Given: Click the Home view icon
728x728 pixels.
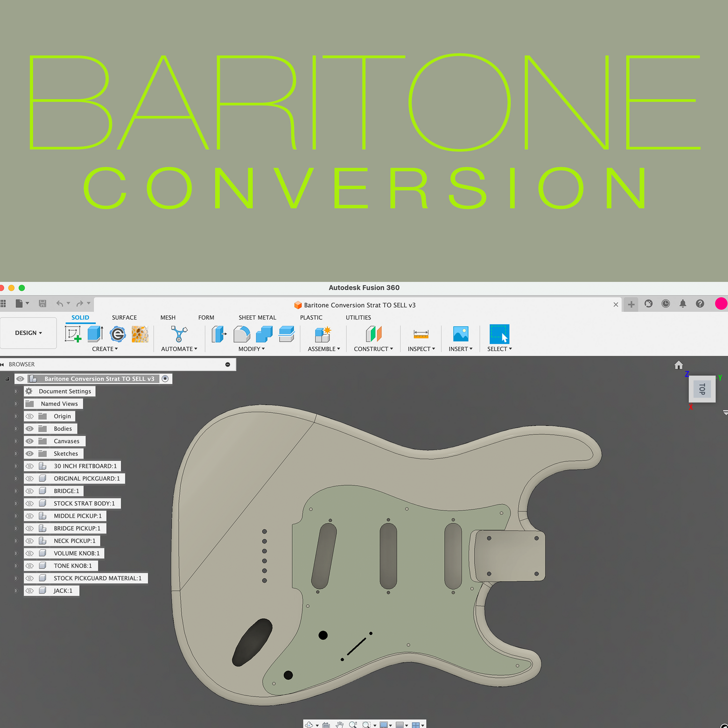Looking at the screenshot, I should point(679,365).
